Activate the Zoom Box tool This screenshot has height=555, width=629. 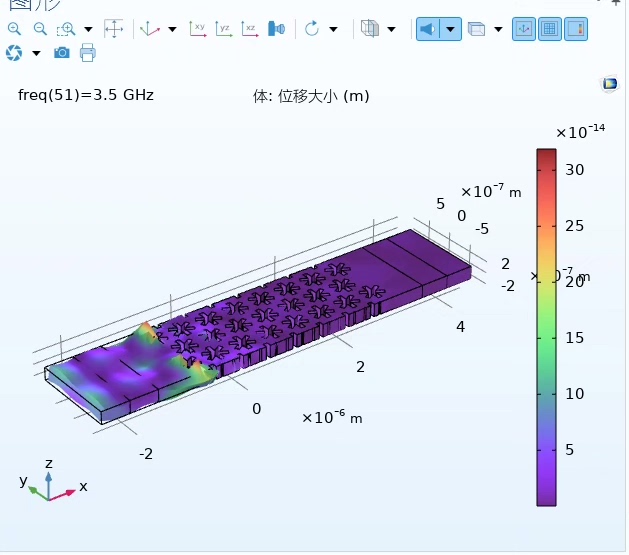coord(66,29)
